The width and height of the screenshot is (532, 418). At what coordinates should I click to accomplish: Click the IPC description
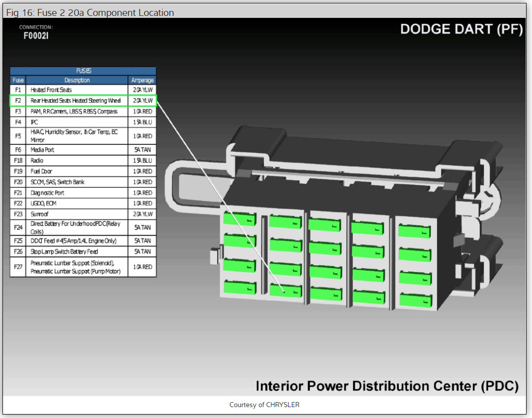[34, 122]
